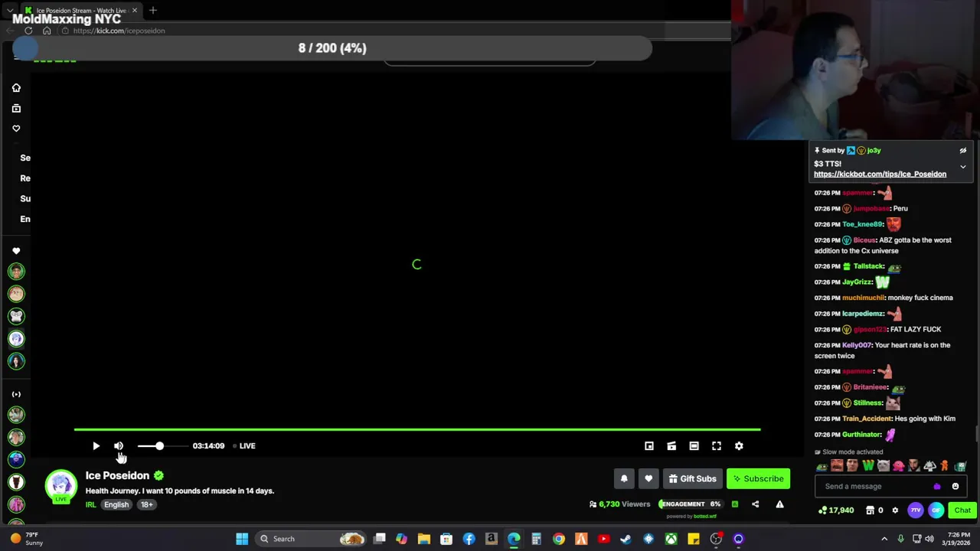Open a new browser tab with plus

click(x=152, y=10)
